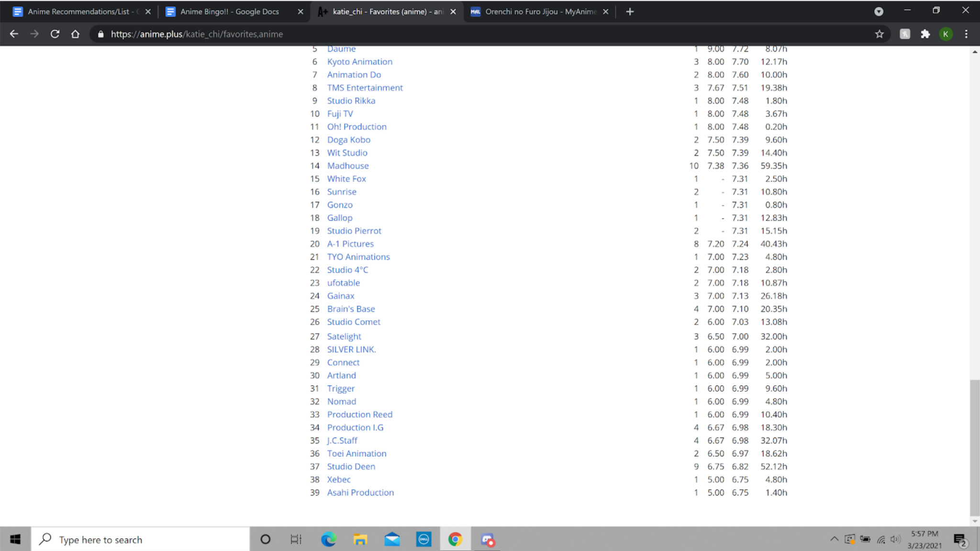The height and width of the screenshot is (551, 980).
Task: Open Chrome three-dot menu
Action: coord(966,34)
